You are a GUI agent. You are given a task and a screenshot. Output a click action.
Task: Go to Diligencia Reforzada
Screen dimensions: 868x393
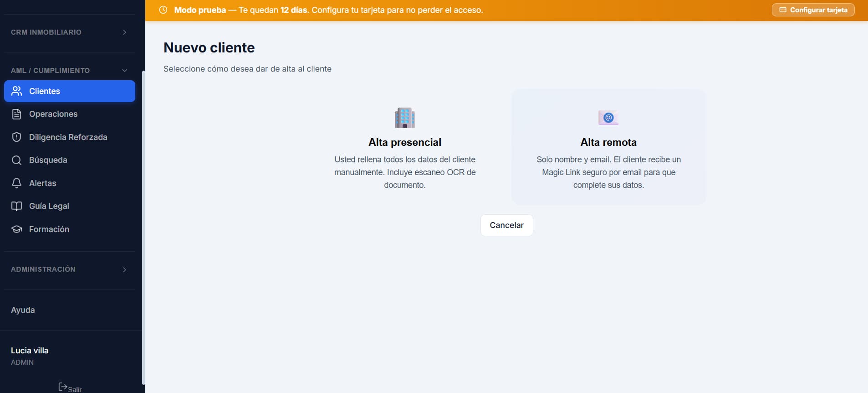click(x=70, y=137)
